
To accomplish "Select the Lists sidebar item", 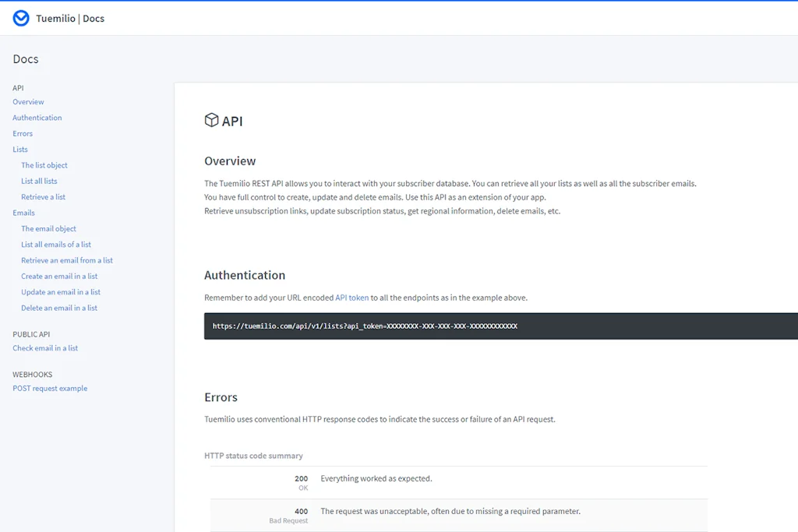I will pyautogui.click(x=20, y=149).
